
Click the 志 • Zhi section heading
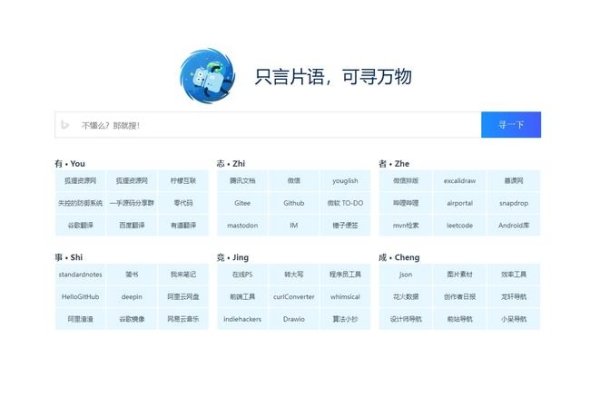[x=231, y=164]
